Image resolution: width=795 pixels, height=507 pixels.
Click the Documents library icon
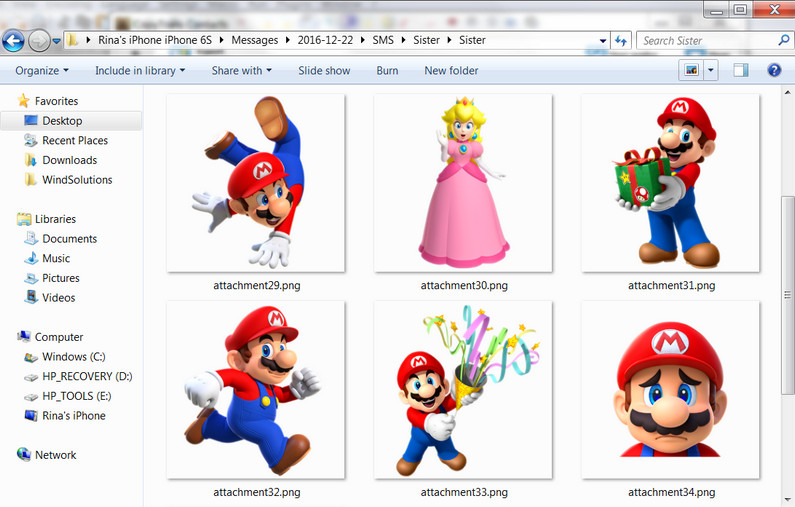31,238
